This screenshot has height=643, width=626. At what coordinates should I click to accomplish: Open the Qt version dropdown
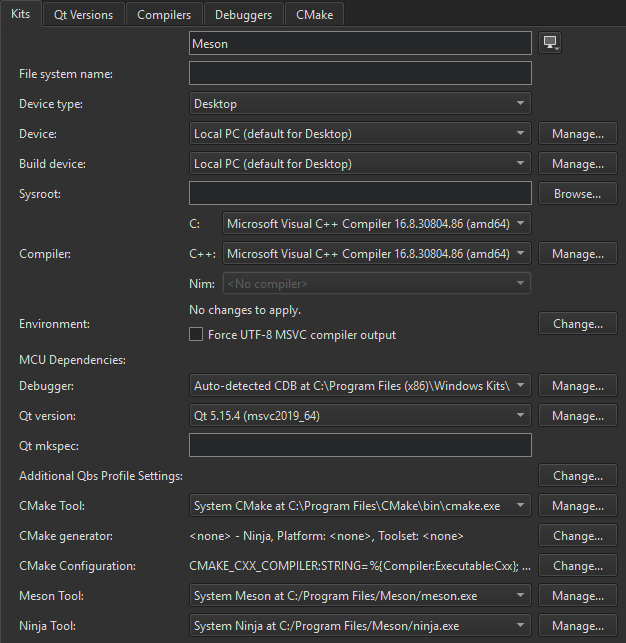click(x=360, y=415)
